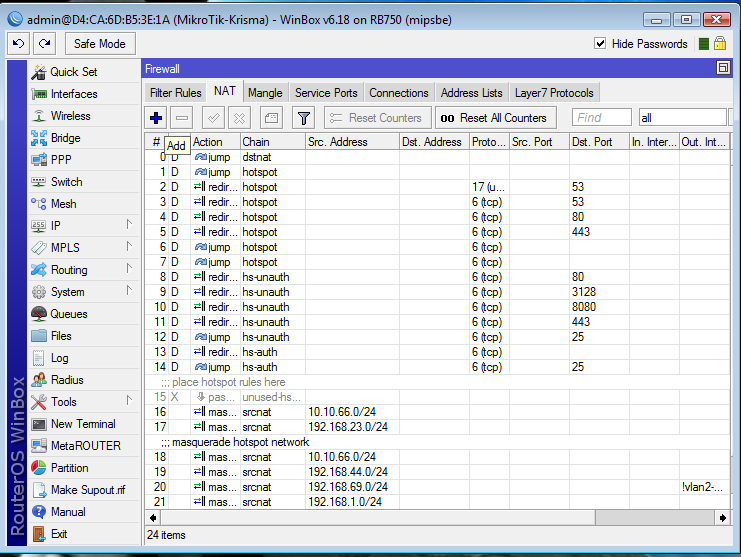Switch to Filter Rules tab
The width and height of the screenshot is (741, 557).
[175, 93]
